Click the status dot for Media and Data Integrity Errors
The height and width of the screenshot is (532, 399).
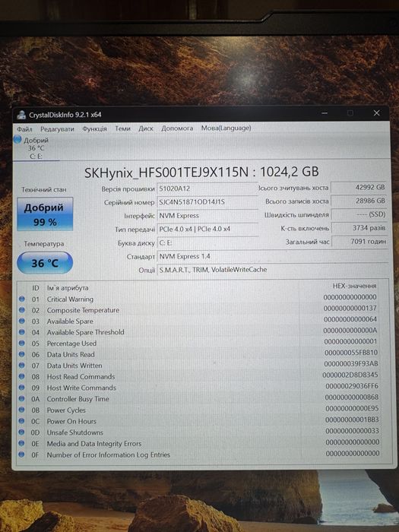click(22, 443)
